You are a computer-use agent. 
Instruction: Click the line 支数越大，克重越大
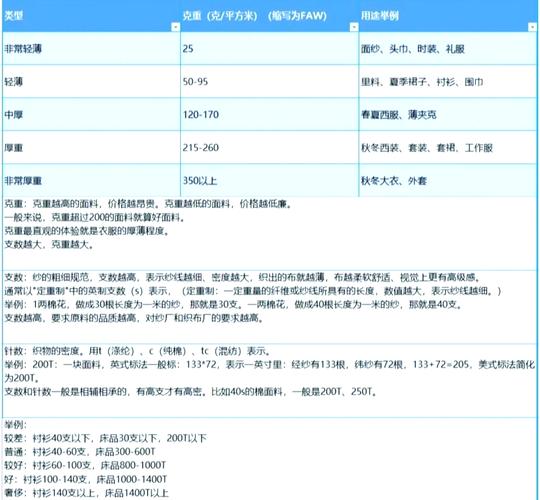click(49, 244)
